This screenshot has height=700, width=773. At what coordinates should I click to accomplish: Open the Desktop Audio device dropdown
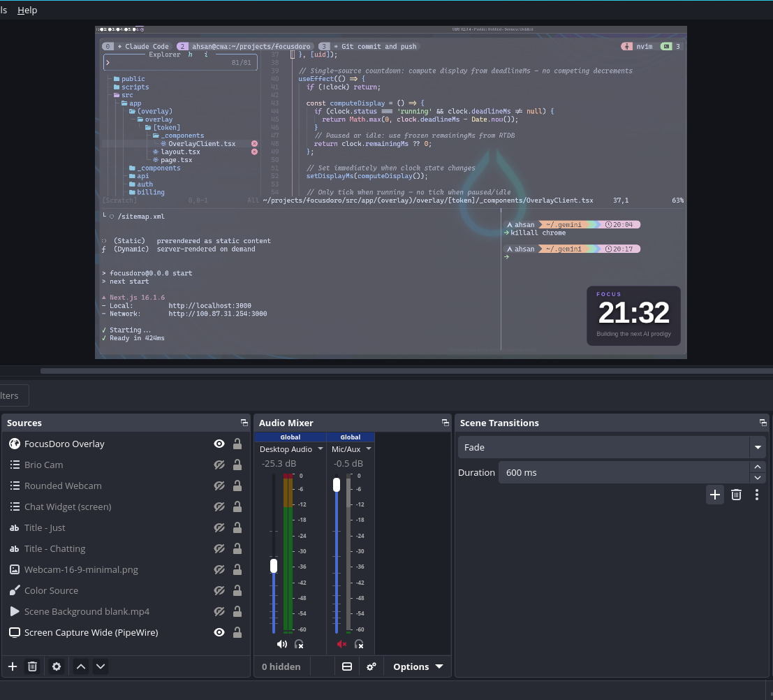coord(321,449)
